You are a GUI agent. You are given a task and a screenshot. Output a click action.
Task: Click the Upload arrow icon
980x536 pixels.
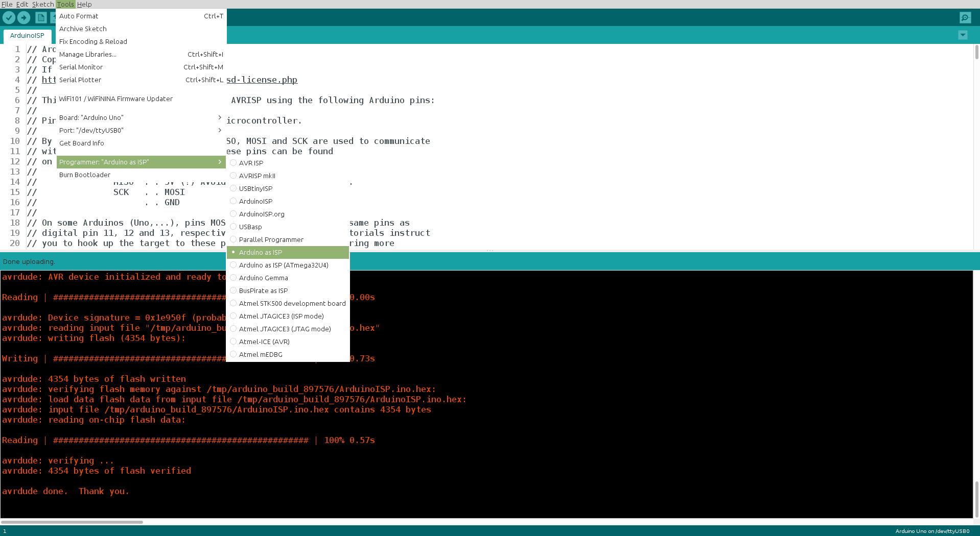(x=24, y=17)
